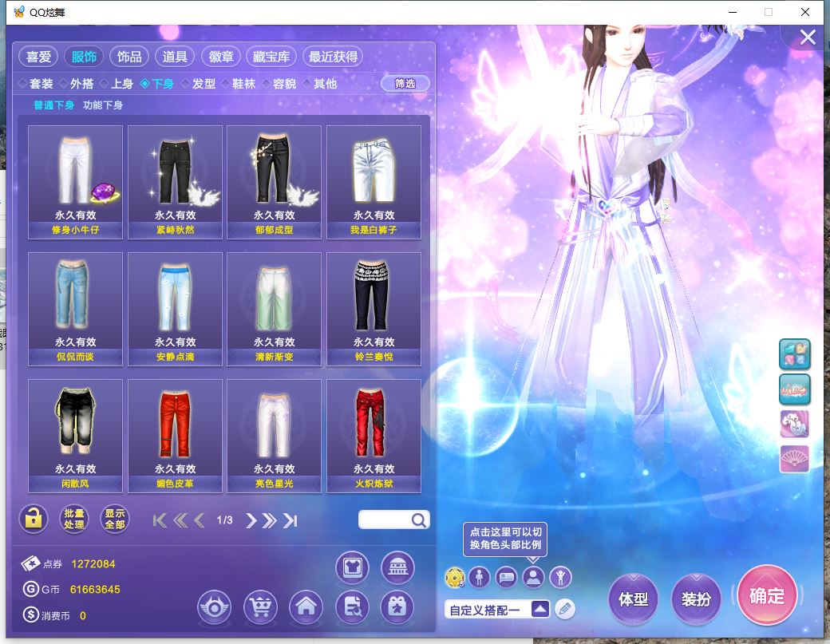Image resolution: width=830 pixels, height=644 pixels.
Task: Select the 火炽炼狱 red pants item
Action: [373, 436]
